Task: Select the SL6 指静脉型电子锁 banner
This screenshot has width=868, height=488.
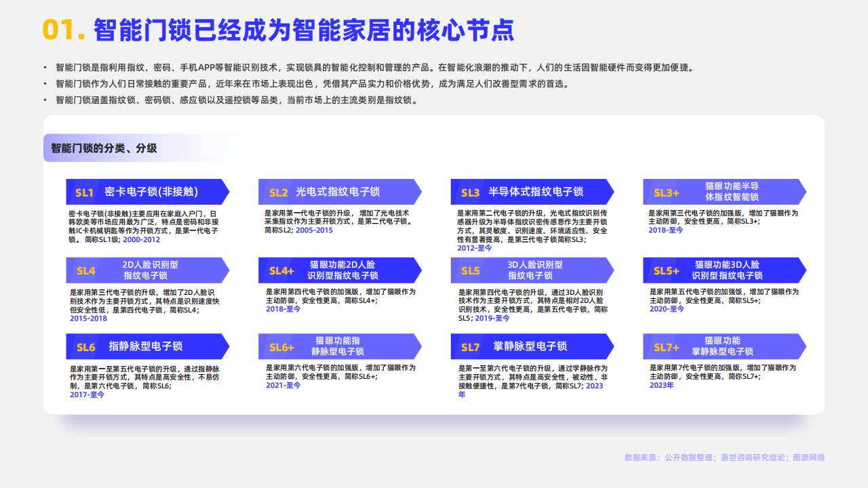Action: (146, 346)
